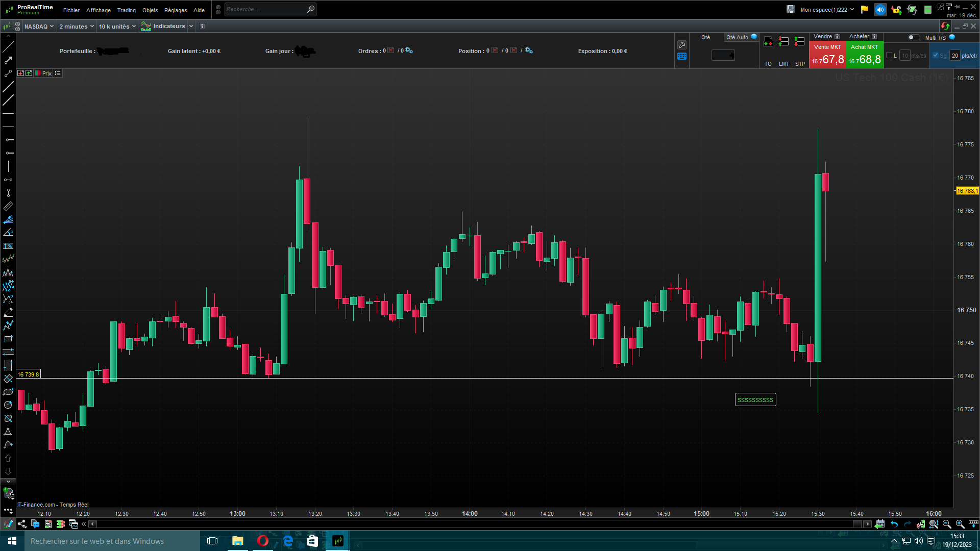Image resolution: width=980 pixels, height=551 pixels.
Task: Open the Trading menu
Action: tap(126, 10)
